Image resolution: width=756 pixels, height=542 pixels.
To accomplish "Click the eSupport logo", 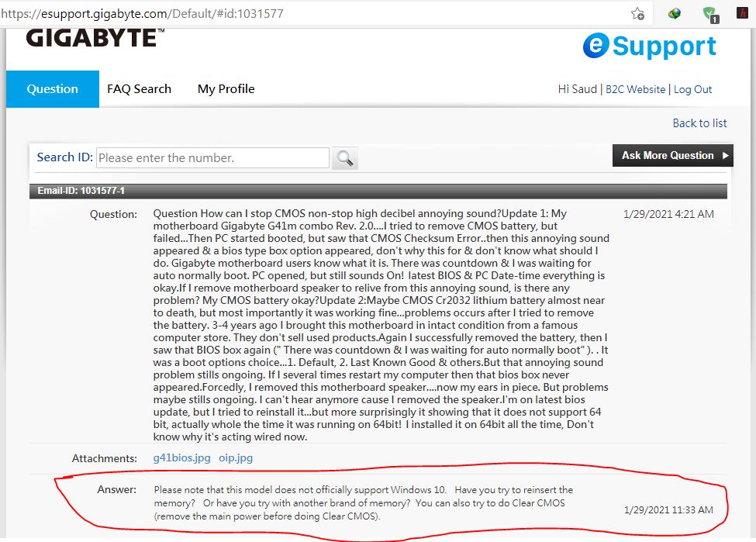I will pyautogui.click(x=650, y=47).
